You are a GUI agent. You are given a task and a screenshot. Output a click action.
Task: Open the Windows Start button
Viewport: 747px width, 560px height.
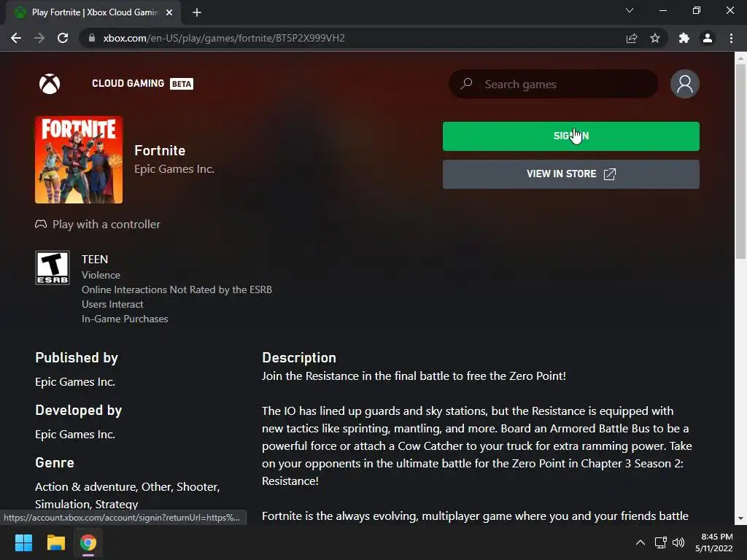[23, 542]
